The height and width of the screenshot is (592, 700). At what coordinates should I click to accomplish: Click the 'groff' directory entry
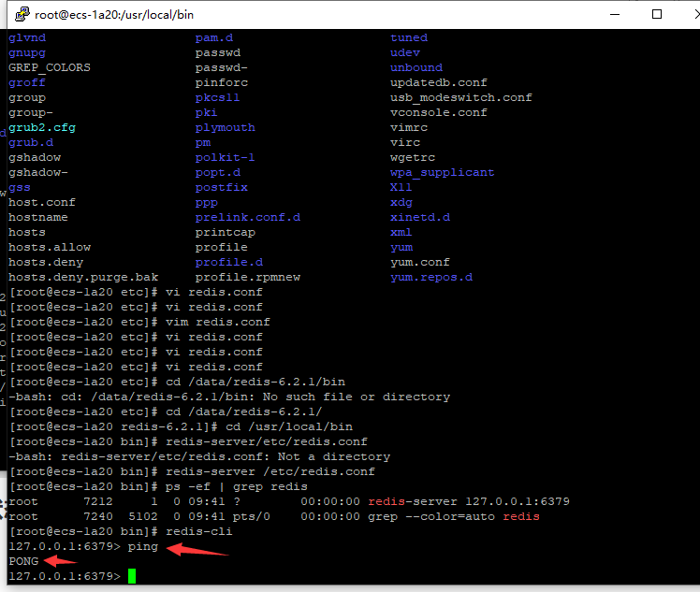[27, 83]
